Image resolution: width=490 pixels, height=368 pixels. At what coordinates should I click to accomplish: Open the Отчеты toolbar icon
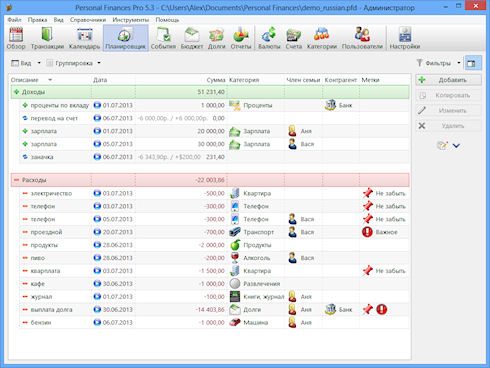click(x=241, y=38)
